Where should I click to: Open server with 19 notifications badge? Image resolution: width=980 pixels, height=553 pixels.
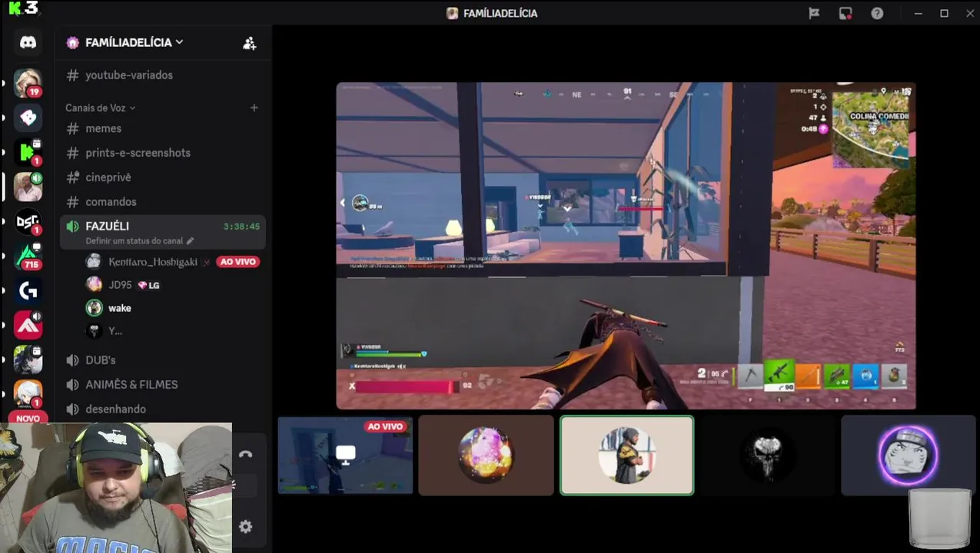[28, 82]
